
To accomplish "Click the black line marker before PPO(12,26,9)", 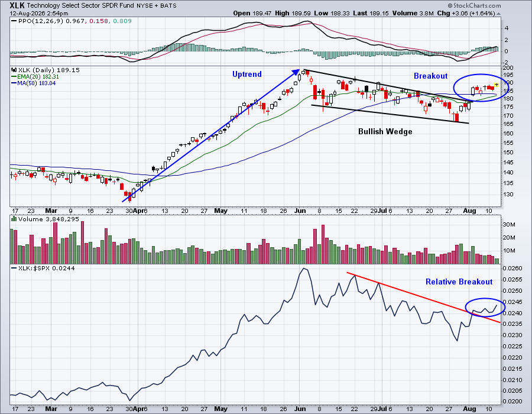I will tap(14, 21).
